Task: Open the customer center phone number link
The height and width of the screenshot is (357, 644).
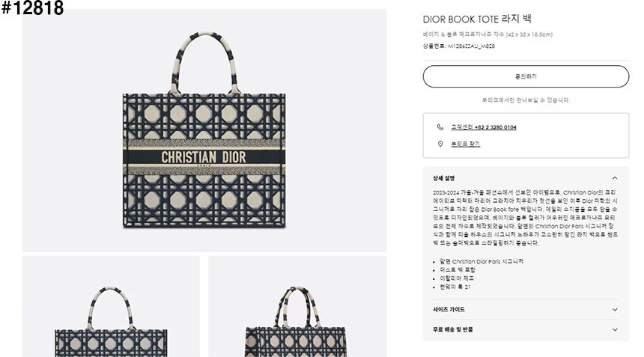Action: coord(484,127)
